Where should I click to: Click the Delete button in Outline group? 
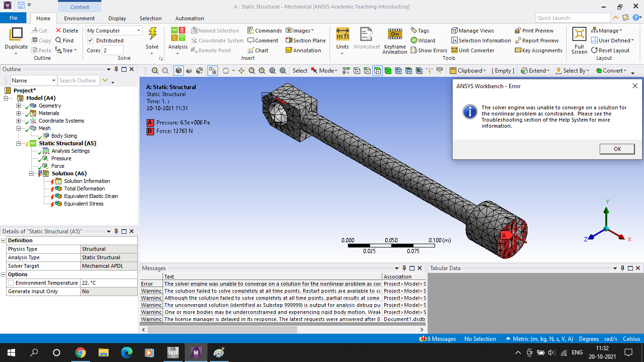[66, 31]
